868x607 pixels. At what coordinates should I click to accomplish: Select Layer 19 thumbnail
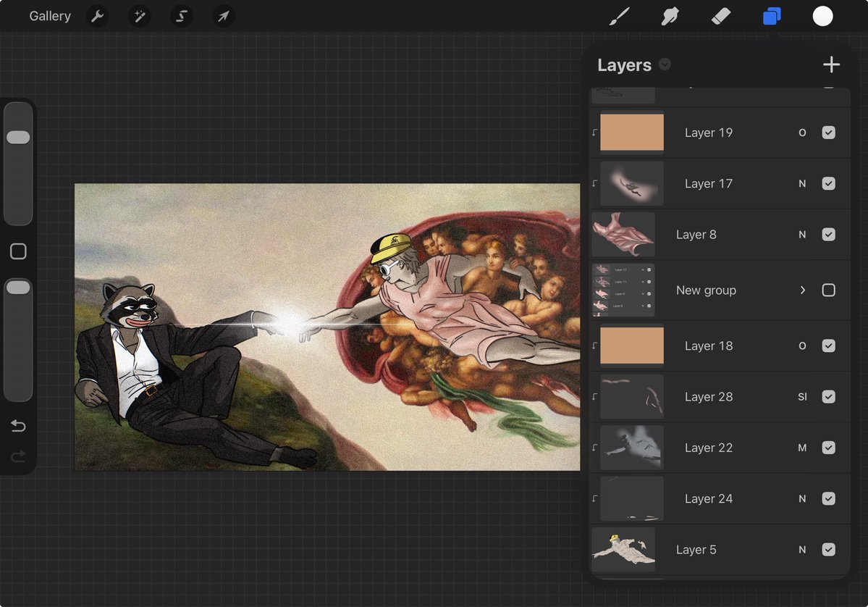point(631,133)
